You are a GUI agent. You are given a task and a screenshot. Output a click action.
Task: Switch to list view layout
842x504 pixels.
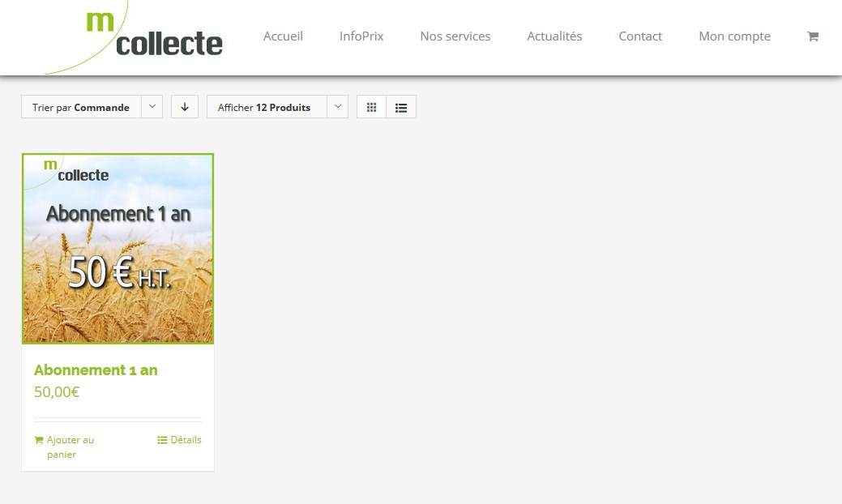point(401,107)
